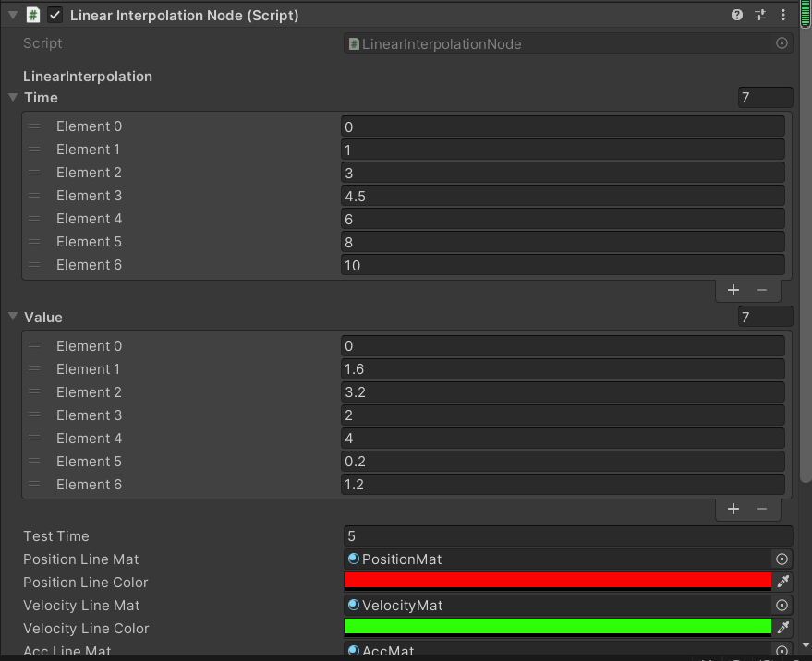The width and height of the screenshot is (812, 661).
Task: Add element to Value list
Action: (x=733, y=509)
